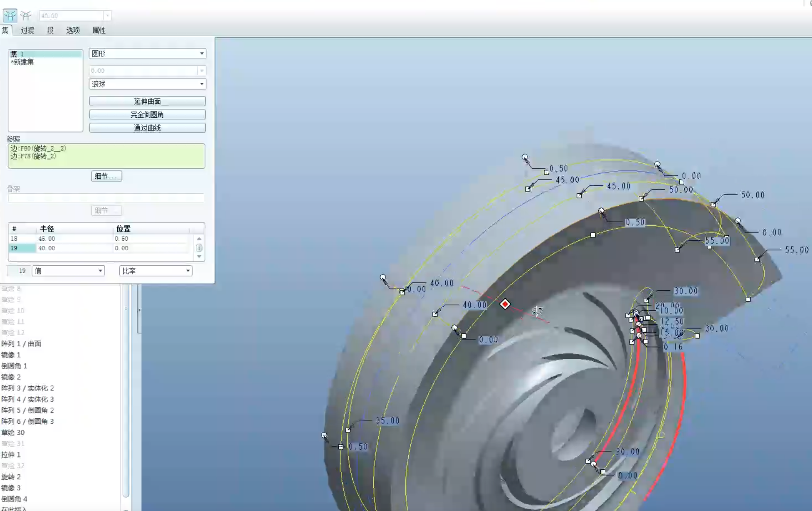Screen dimensions: 812x511
Task: Select *新建集 in the sets list
Action: [22, 62]
